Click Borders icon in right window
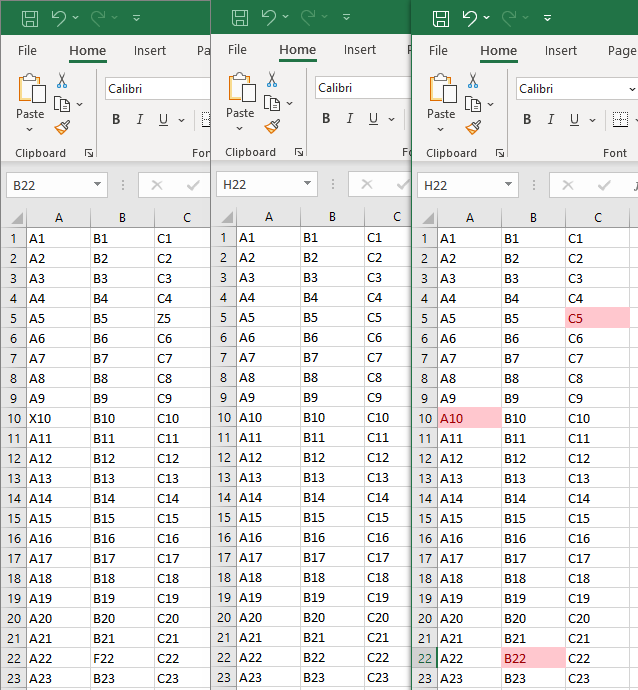The width and height of the screenshot is (638, 690). (x=620, y=119)
